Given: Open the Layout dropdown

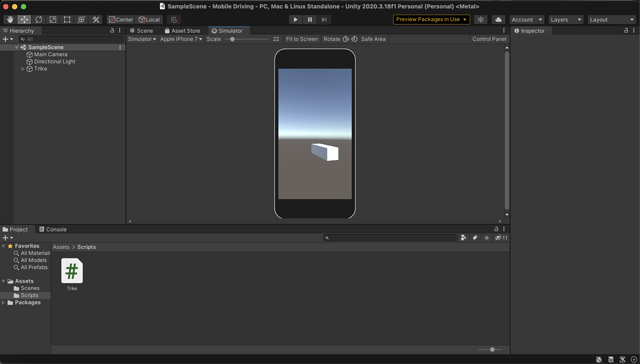Looking at the screenshot, I should (x=612, y=20).
